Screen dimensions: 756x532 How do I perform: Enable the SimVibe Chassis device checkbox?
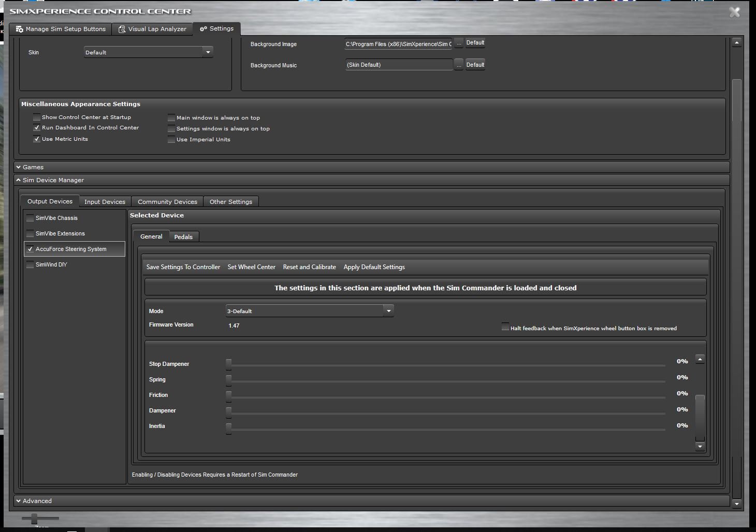[31, 218]
